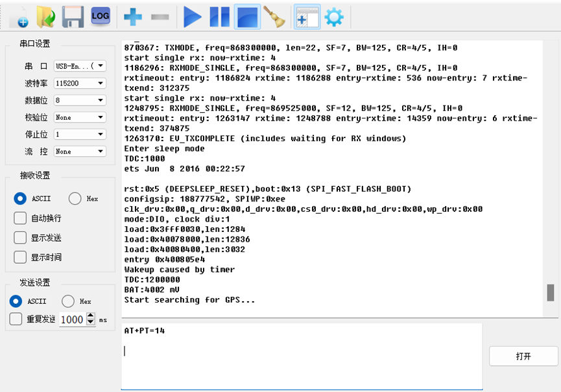Open the LOG icon in the toolbar
Viewport: 561px width, 392px height.
[100, 16]
